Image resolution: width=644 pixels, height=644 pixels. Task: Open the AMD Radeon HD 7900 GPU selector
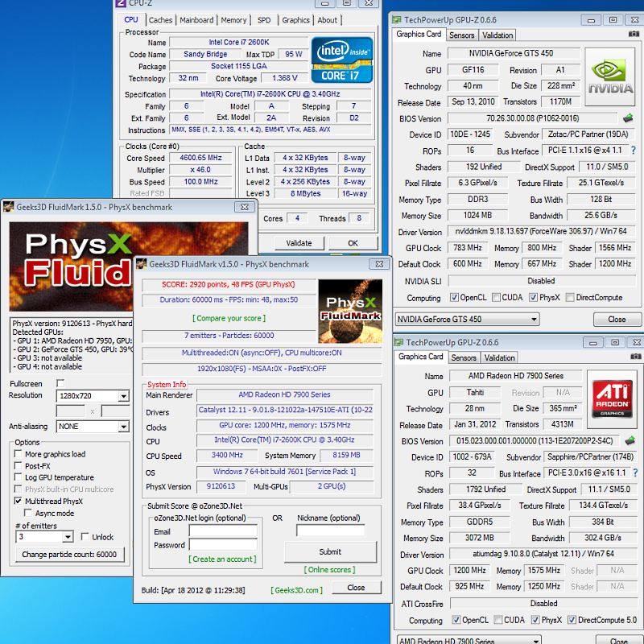click(x=469, y=640)
